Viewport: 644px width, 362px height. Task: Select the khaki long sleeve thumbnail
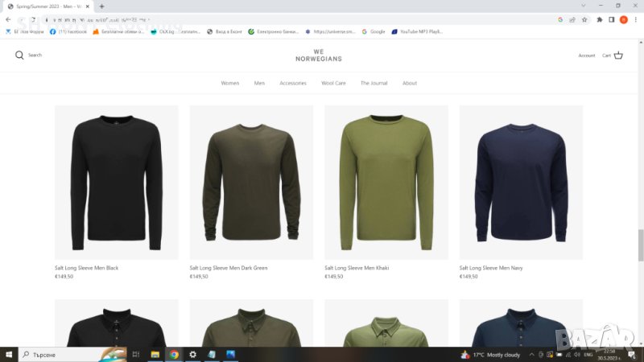[x=386, y=182]
